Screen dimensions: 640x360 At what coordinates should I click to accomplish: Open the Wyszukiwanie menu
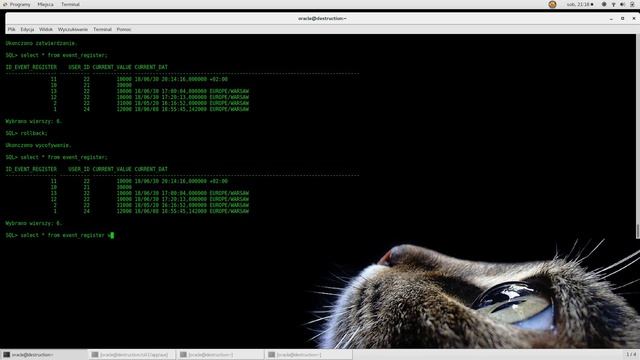click(x=73, y=29)
